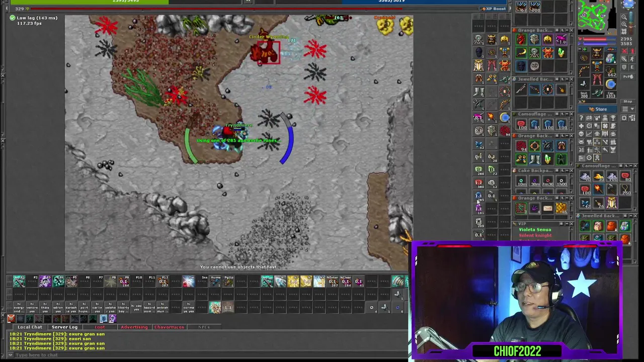Select Violeta Senua in VIP list
Image resolution: width=644 pixels, height=362 pixels.
[535, 230]
